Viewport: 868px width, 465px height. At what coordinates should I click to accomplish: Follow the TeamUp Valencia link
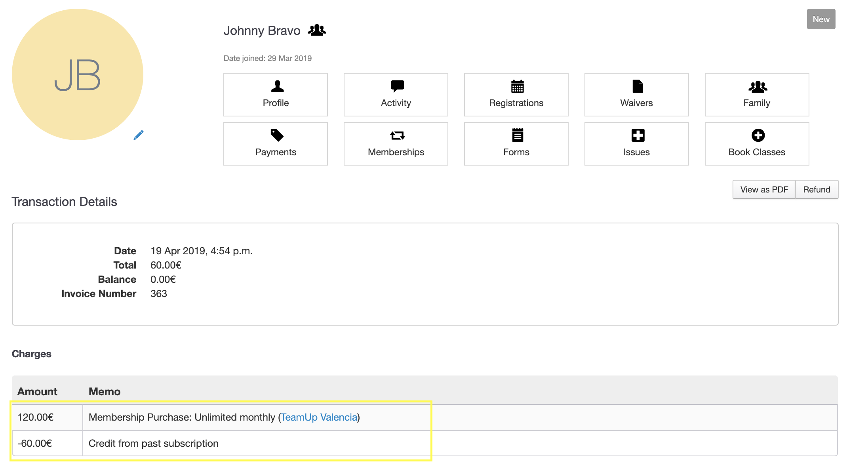point(319,417)
